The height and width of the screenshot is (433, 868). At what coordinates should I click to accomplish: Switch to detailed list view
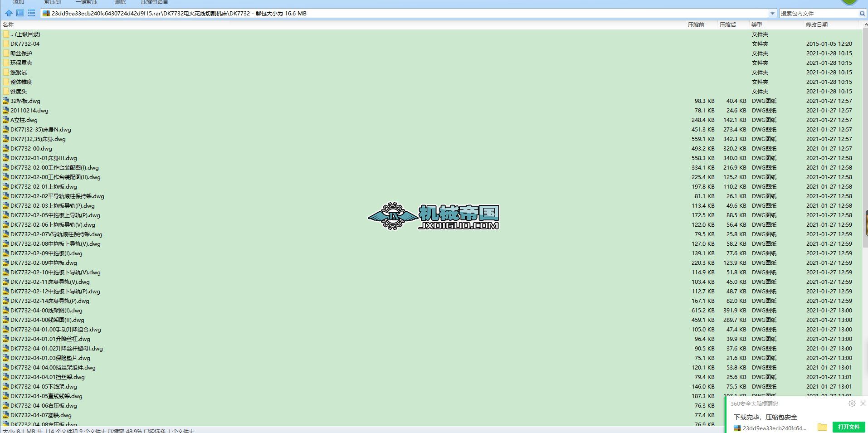pos(31,13)
